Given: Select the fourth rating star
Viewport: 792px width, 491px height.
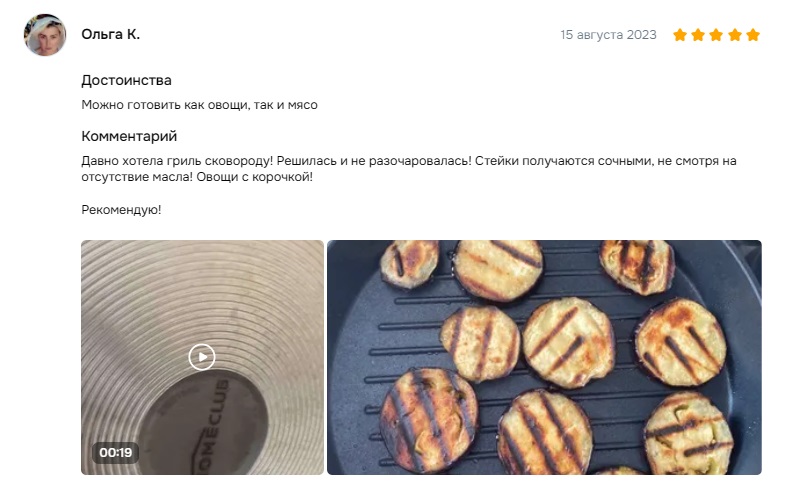Looking at the screenshot, I should point(735,35).
